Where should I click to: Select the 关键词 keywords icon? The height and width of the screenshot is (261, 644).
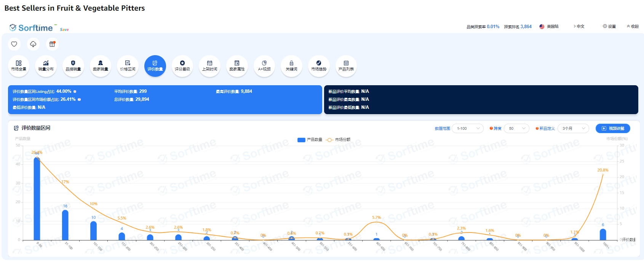coord(291,66)
